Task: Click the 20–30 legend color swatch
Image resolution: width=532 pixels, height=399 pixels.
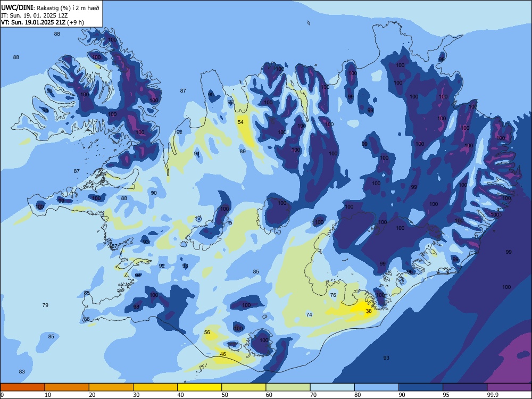Action: point(111,387)
